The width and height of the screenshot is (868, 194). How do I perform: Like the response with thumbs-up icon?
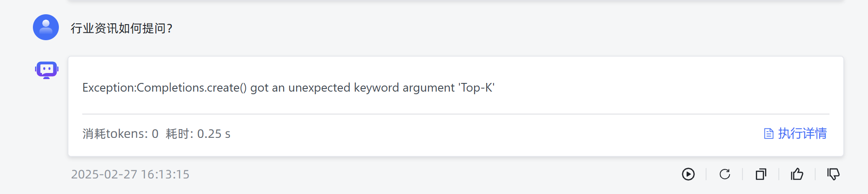pyautogui.click(x=797, y=174)
